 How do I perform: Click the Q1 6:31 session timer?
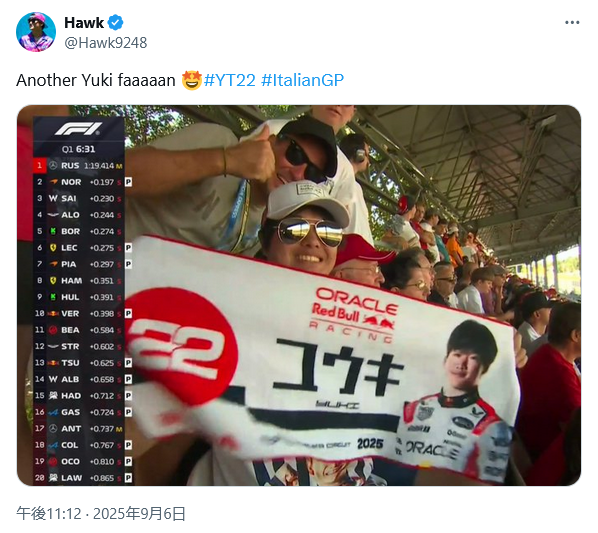79,149
